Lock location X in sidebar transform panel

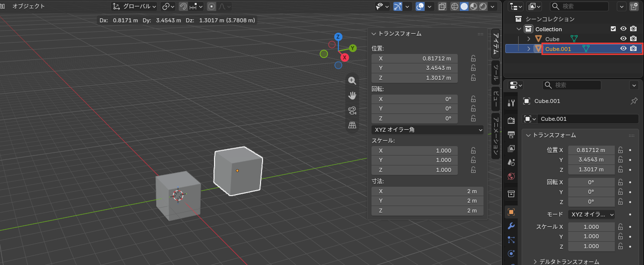pos(473,58)
